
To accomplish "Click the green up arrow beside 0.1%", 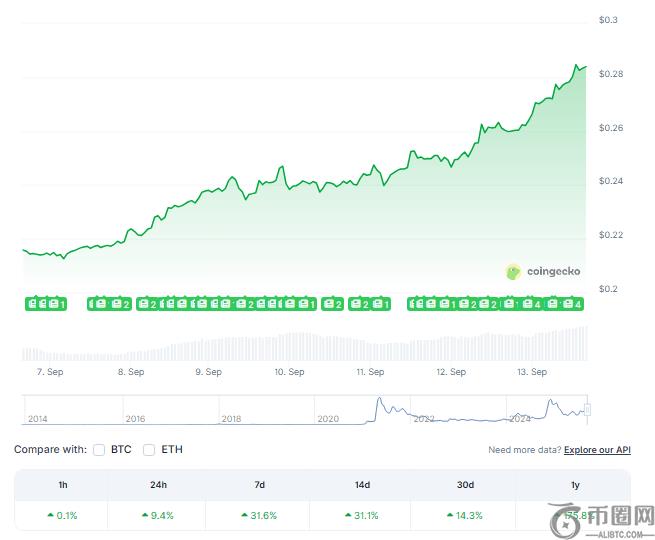I will pos(50,516).
